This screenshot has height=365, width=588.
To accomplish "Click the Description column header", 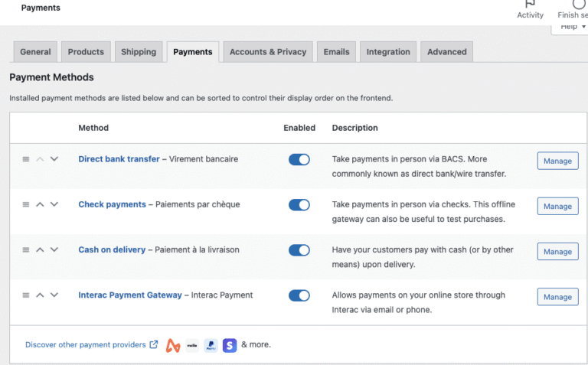I will coord(354,128).
